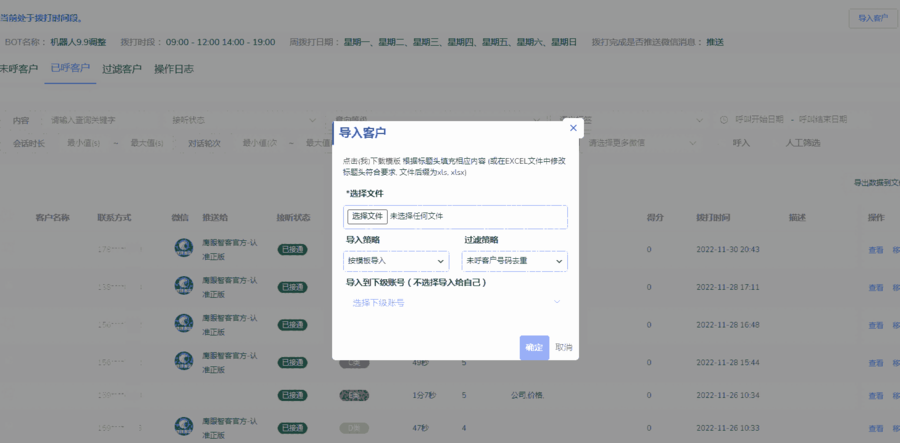Click the keyword search input beside 内容

click(x=100, y=120)
